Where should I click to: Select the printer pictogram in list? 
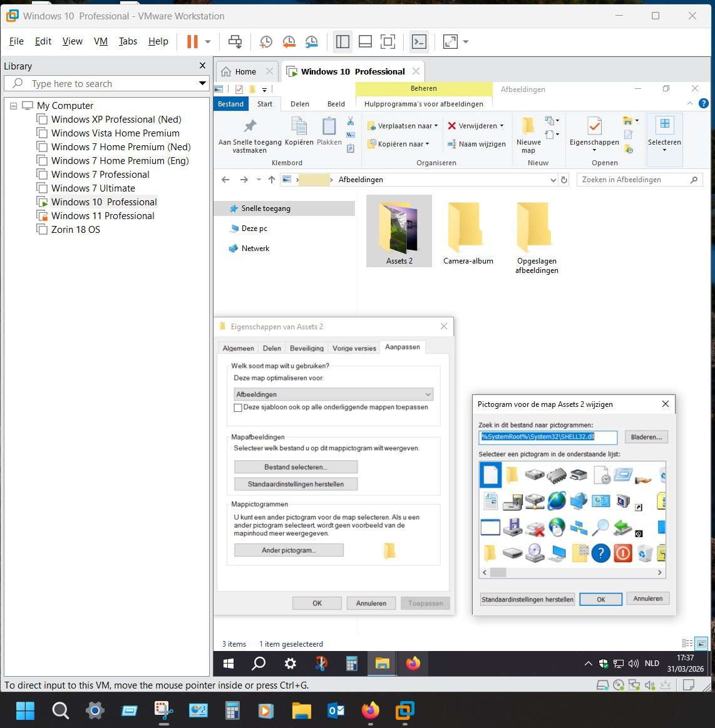coord(579,474)
